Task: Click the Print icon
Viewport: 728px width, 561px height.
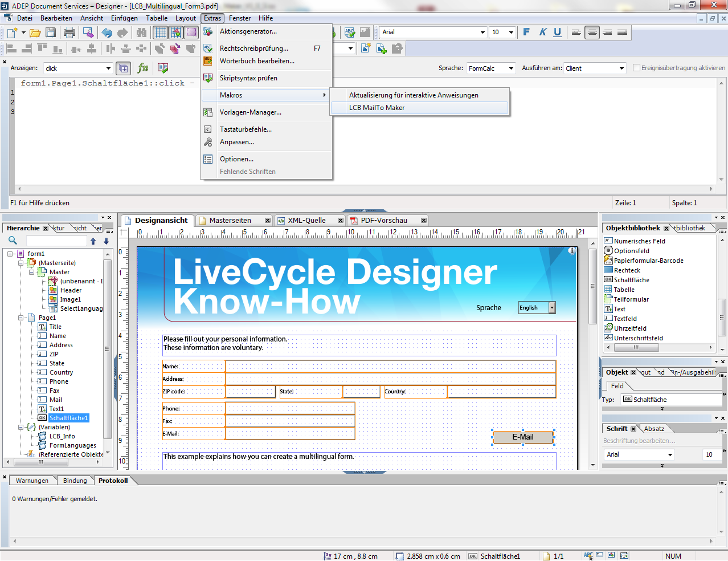Action: [x=69, y=32]
